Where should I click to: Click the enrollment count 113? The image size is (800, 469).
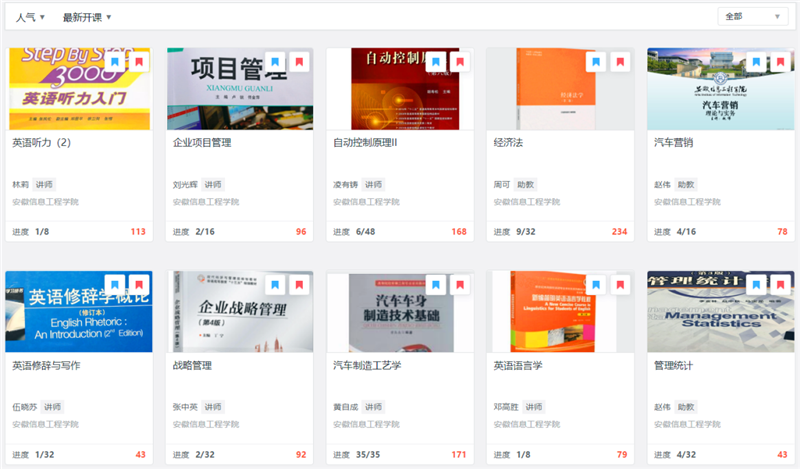click(138, 232)
